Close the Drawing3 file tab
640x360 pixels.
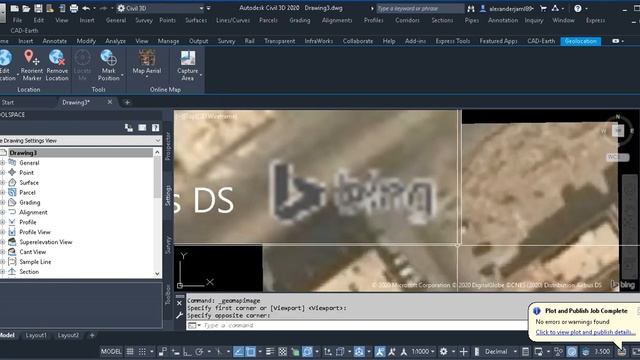(110, 102)
